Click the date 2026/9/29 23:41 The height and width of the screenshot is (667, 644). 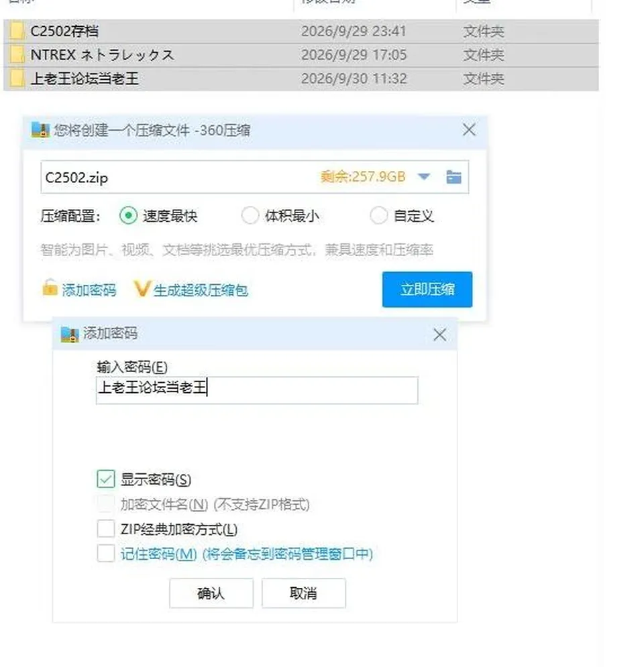(x=354, y=31)
